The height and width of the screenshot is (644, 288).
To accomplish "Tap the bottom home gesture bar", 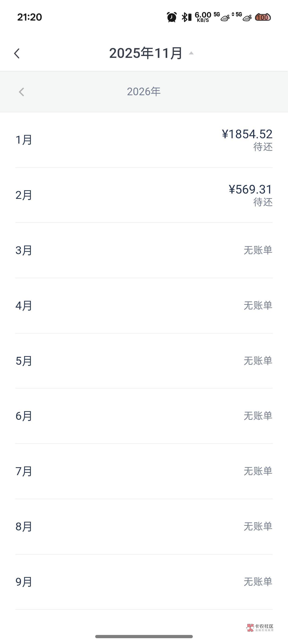I will tap(144, 636).
